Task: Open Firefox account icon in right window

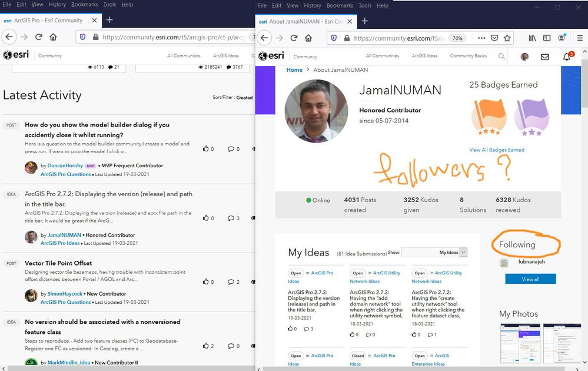Action: click(x=562, y=38)
